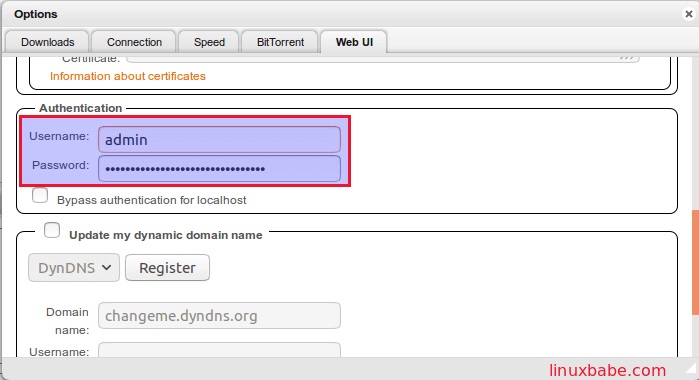Viewport: 699px width, 380px height.
Task: Focus the Authentication Password field
Action: tap(219, 169)
